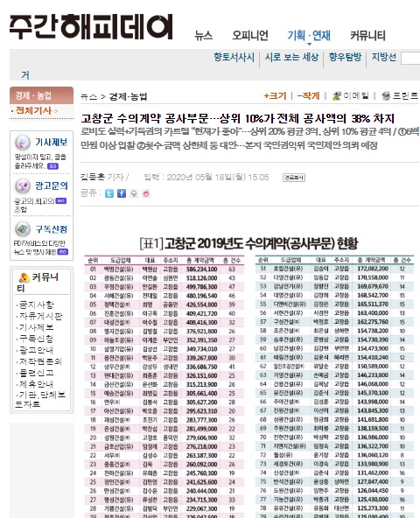Click the small button after the date
420x518 pixels.
click(x=294, y=178)
